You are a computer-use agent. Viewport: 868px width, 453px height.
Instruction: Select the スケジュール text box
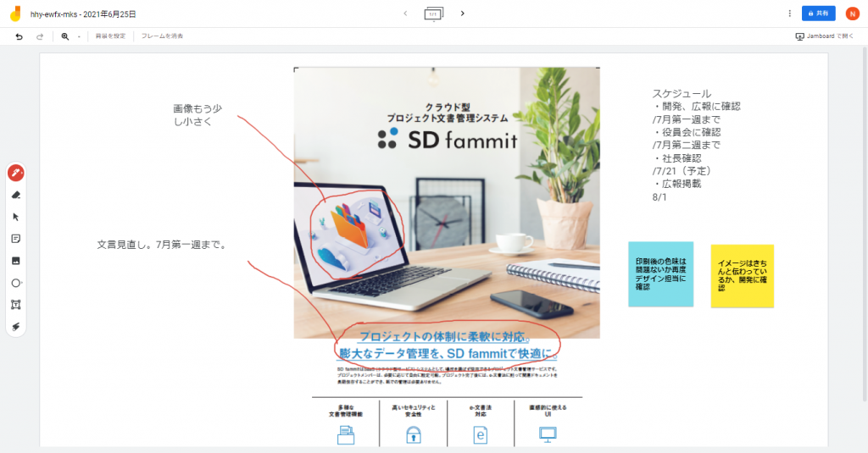697,145
